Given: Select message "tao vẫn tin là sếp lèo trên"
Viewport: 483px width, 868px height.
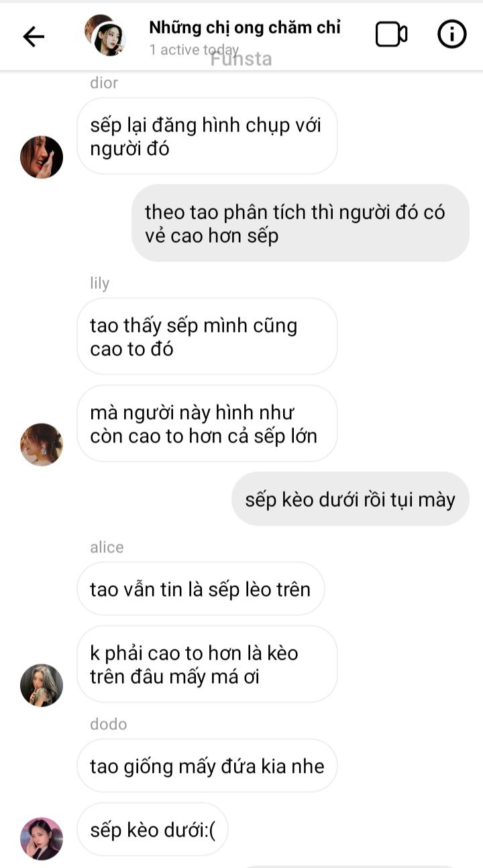Looking at the screenshot, I should point(201,588).
